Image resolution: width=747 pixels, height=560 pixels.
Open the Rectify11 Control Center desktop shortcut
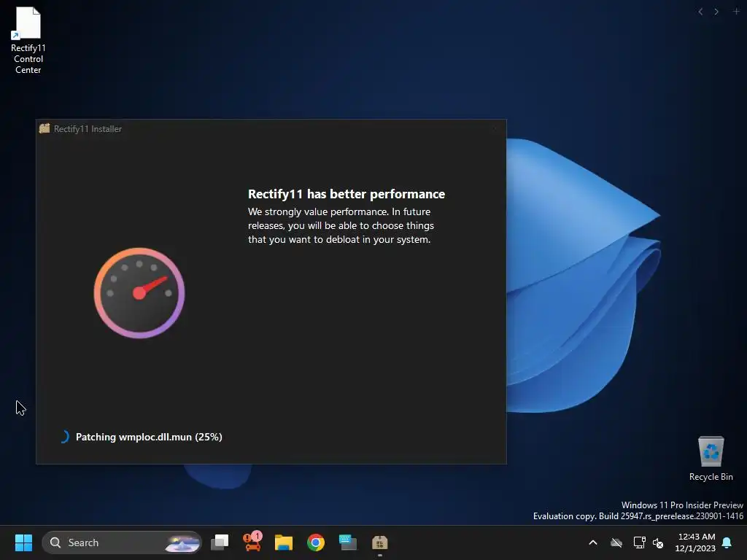pyautogui.click(x=28, y=40)
